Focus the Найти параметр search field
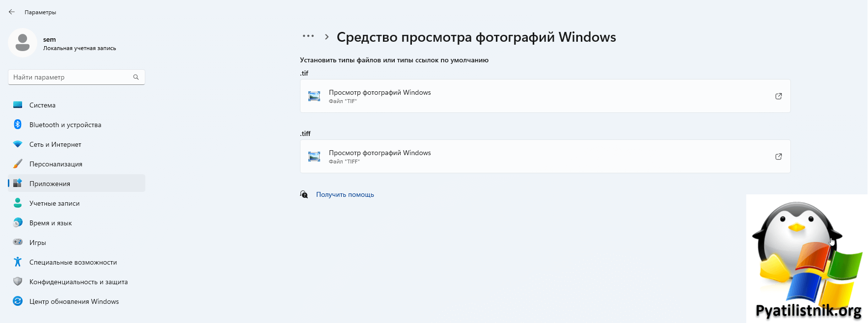The height and width of the screenshot is (323, 868). [77, 77]
